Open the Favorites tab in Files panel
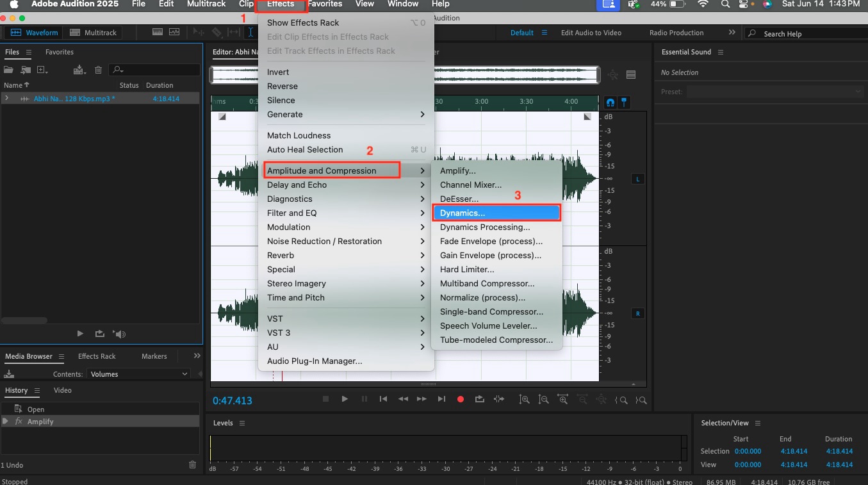 (60, 52)
